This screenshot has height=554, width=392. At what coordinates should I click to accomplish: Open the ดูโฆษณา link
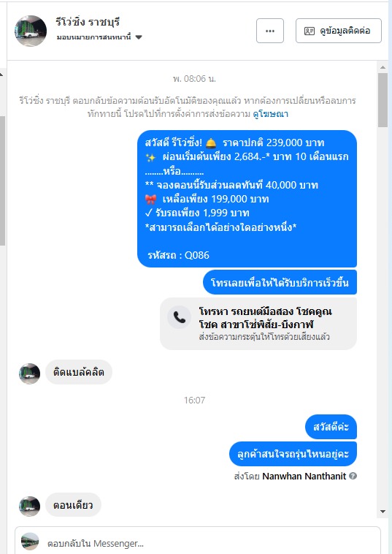tap(270, 114)
